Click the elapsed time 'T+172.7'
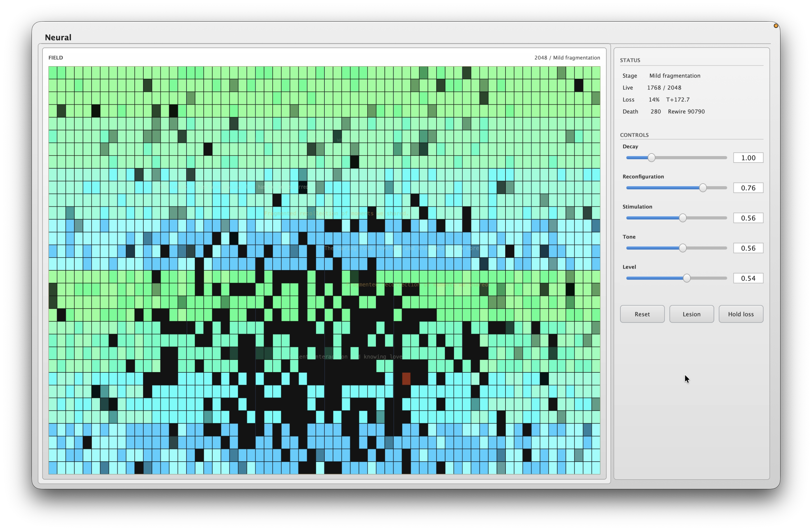 678,99
